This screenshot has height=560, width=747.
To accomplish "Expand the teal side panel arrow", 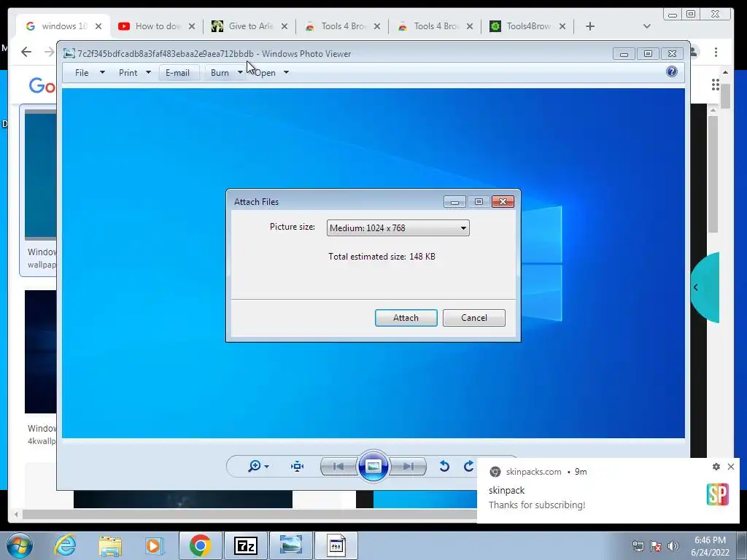I will tap(696, 287).
